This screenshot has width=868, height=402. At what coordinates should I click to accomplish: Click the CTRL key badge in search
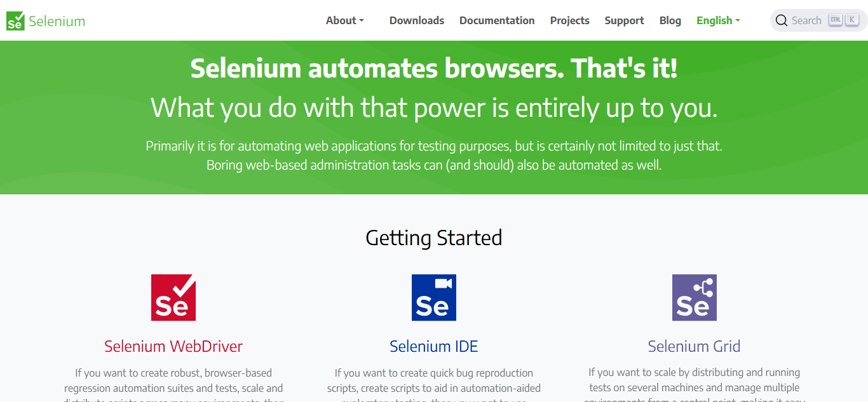point(836,20)
